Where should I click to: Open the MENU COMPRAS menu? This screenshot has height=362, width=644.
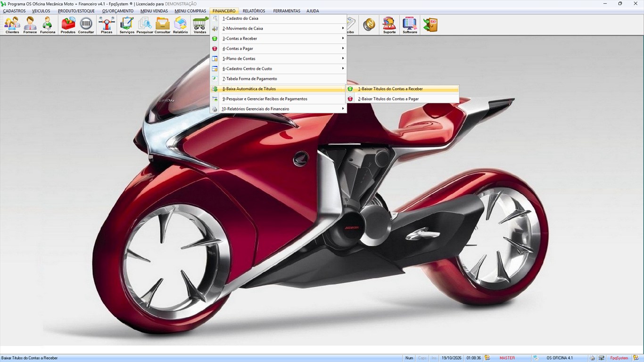[x=190, y=11]
